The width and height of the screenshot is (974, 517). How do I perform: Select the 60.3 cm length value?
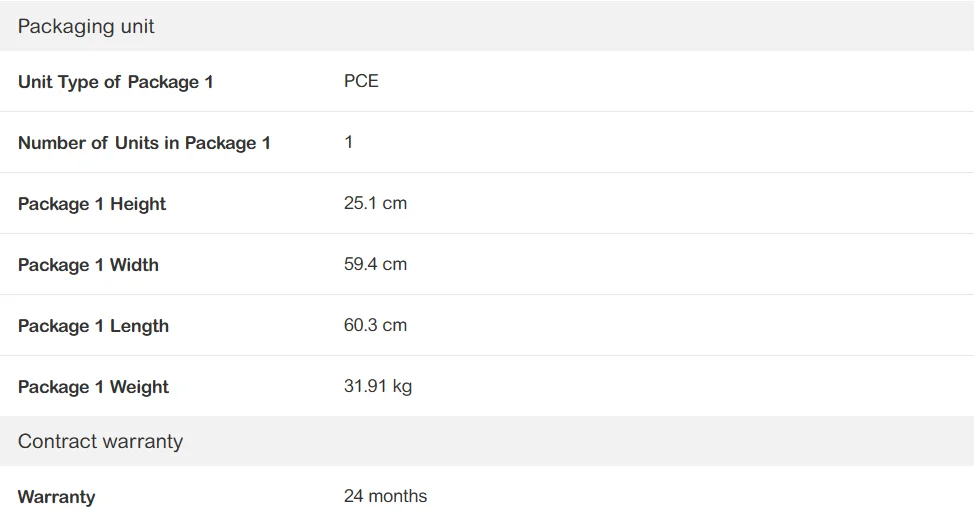(375, 326)
